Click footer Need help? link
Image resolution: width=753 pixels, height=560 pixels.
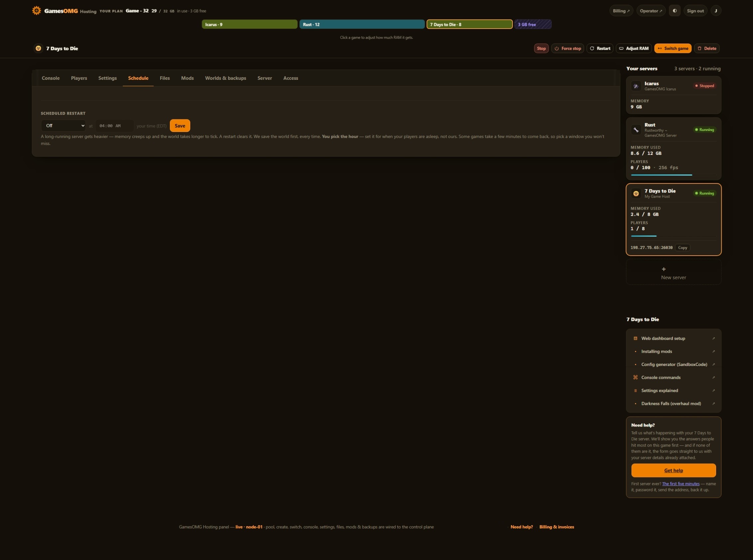(521, 527)
